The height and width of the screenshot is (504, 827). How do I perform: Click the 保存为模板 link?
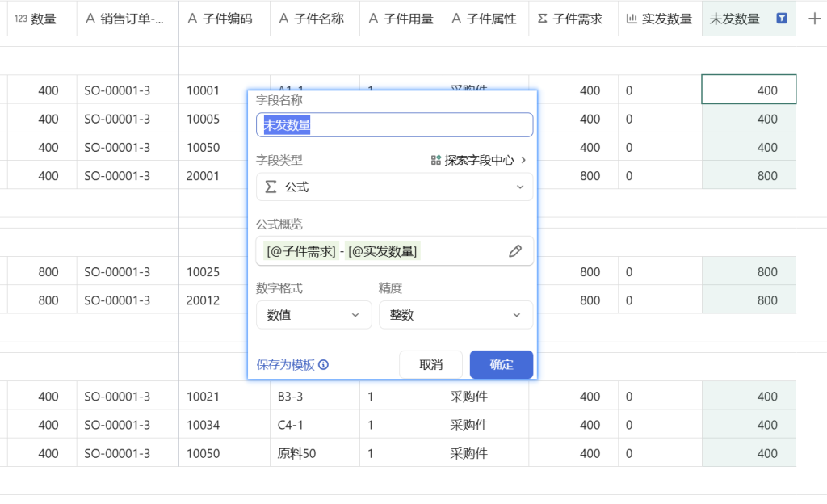[285, 364]
